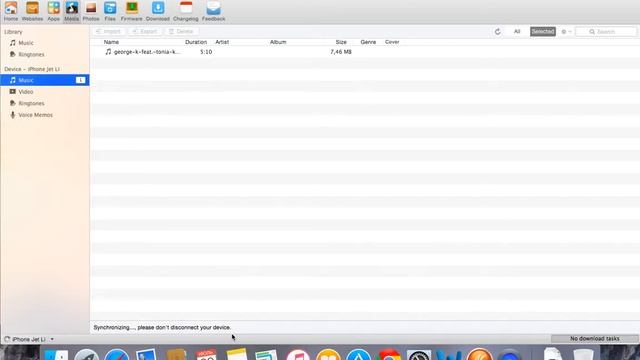This screenshot has width=640, height=360.
Task: Open App Store from the Dock
Action: (358, 355)
